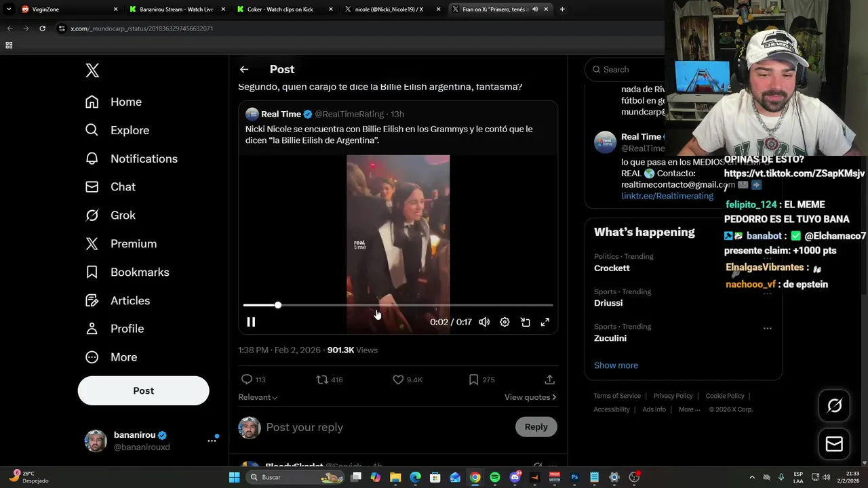Open floating Messages envelope button
The width and height of the screenshot is (868, 488).
(835, 444)
